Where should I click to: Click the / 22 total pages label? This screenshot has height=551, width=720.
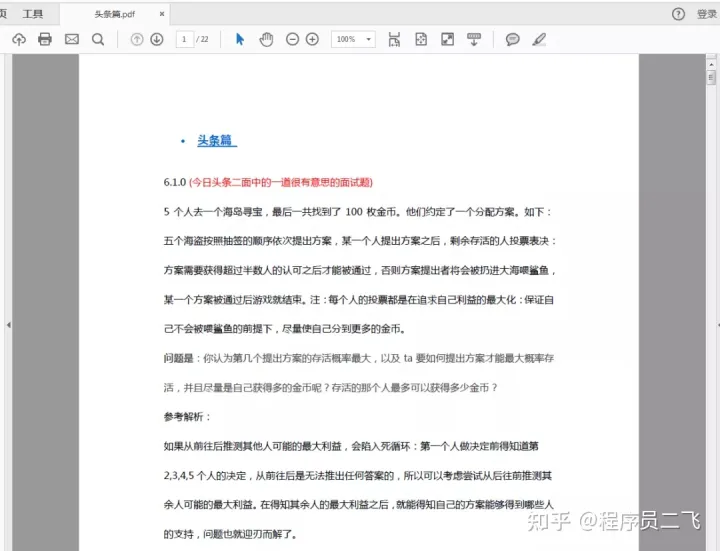pos(202,39)
